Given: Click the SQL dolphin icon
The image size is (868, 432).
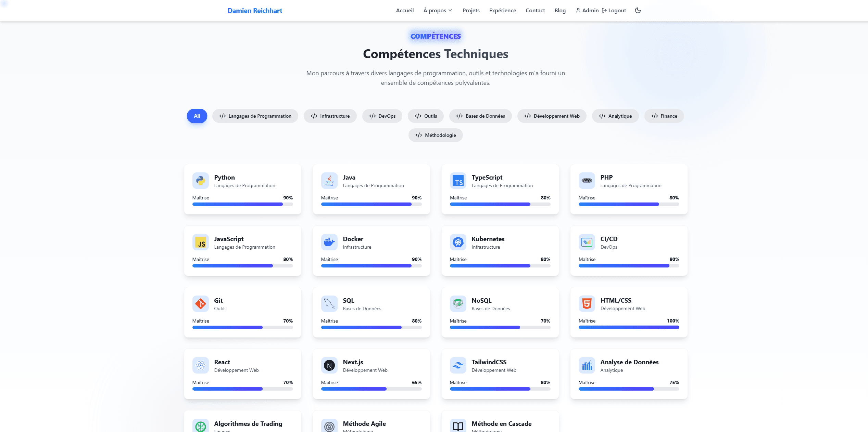Looking at the screenshot, I should click(329, 304).
